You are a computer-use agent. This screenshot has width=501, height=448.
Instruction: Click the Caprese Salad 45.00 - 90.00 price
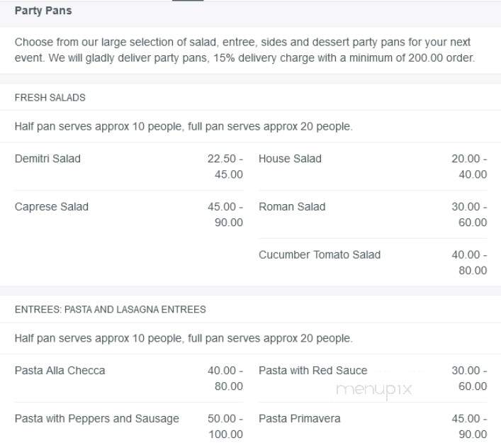tap(225, 214)
